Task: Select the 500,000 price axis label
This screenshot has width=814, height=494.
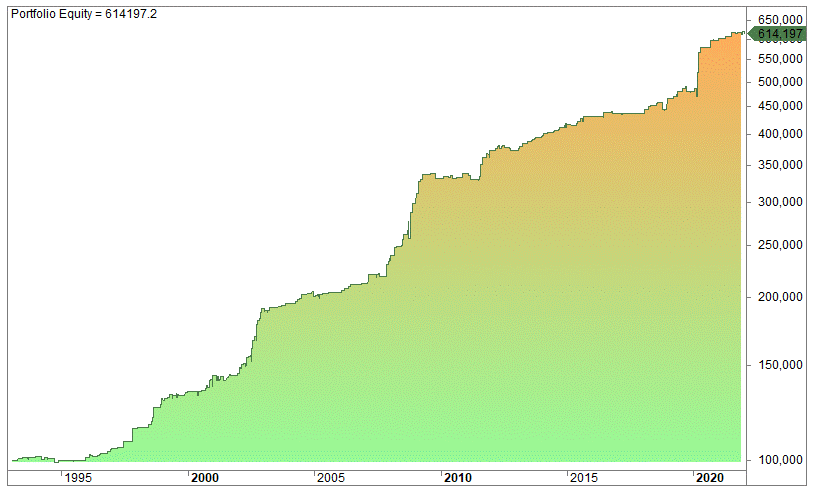Action: coord(781,81)
